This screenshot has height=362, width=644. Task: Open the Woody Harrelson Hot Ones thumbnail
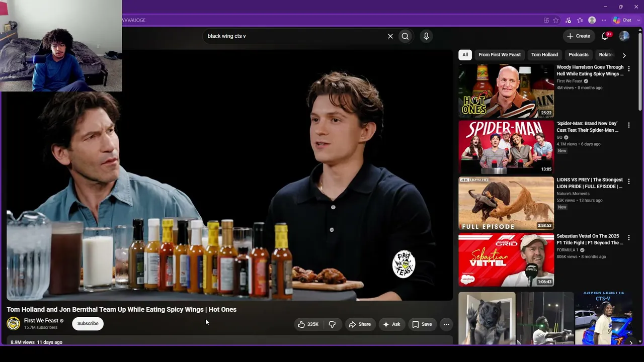click(506, 91)
